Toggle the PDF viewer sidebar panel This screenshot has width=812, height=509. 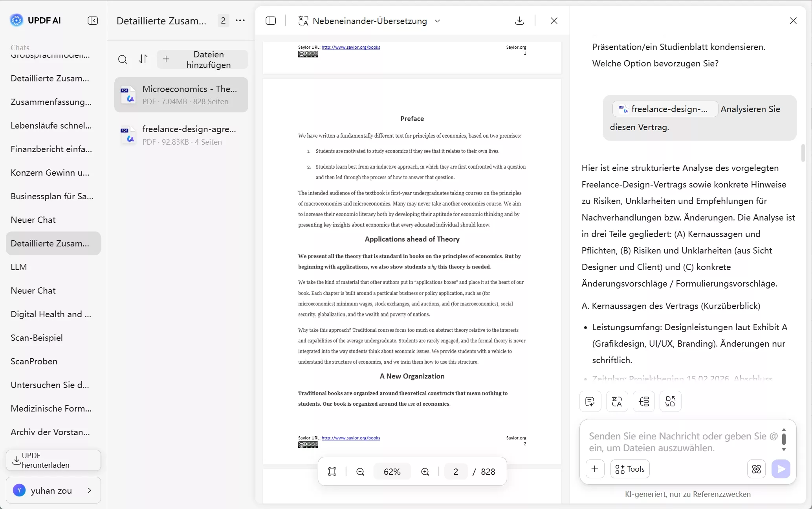point(271,20)
